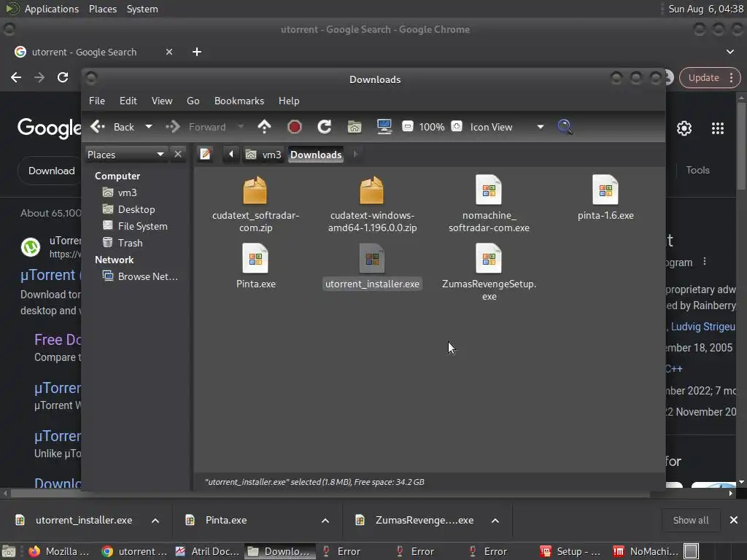Screen dimensions: 747x560
Task: Select File System in the sidebar
Action: (135, 226)
